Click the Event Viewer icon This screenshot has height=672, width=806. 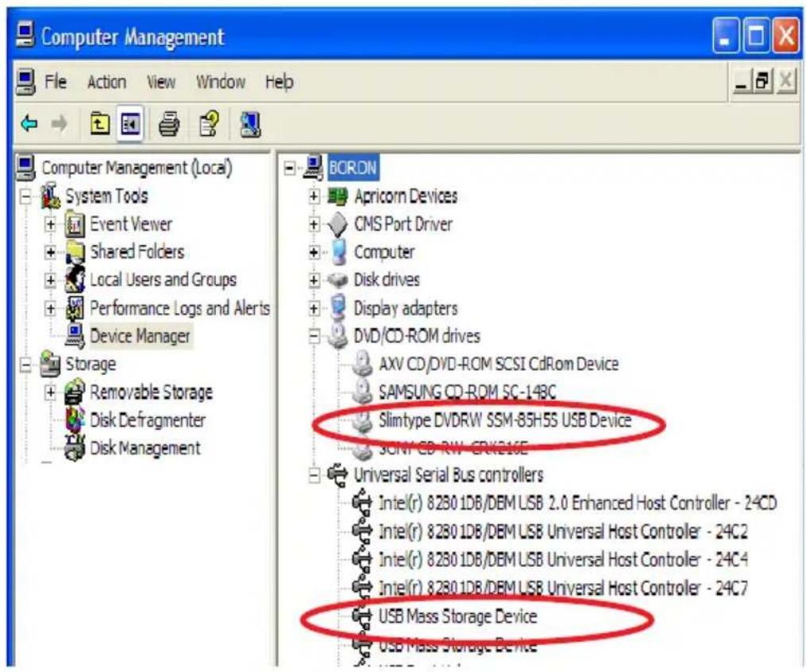(x=75, y=224)
